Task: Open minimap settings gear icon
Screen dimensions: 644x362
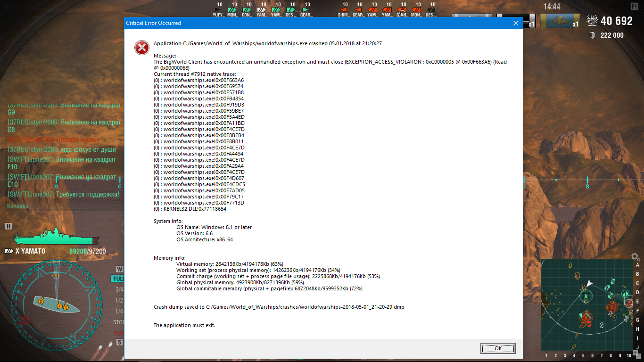Action: (x=635, y=257)
